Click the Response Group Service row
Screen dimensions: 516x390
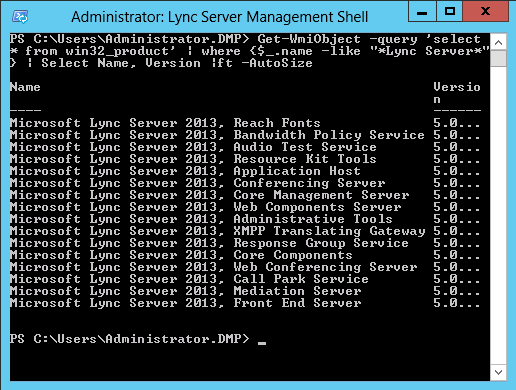coord(245,243)
